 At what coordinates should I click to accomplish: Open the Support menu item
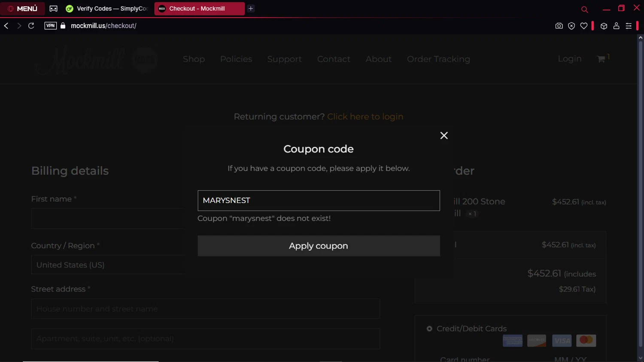point(284,59)
